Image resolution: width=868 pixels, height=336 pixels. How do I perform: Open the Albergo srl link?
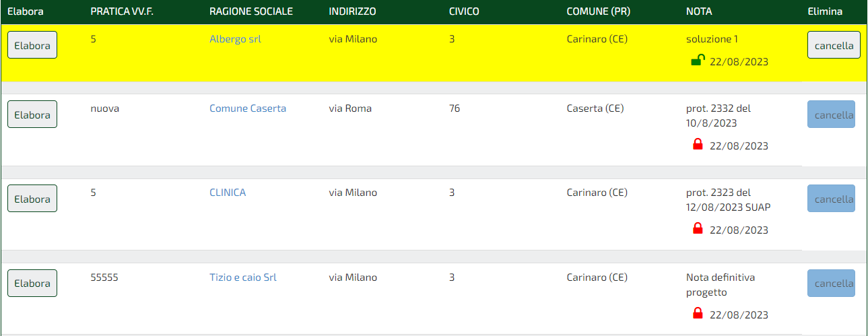(235, 39)
